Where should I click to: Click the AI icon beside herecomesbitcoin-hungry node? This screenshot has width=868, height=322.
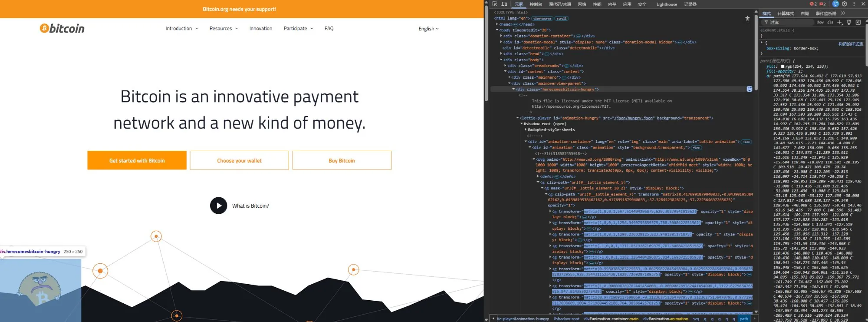click(750, 89)
